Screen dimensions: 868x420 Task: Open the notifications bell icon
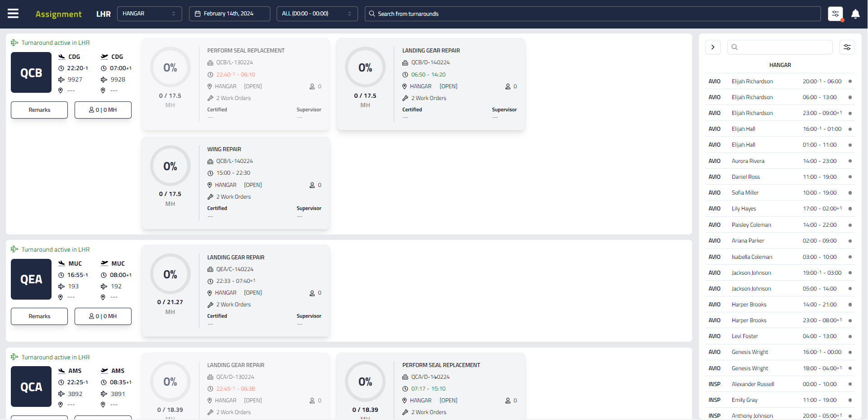pos(856,14)
